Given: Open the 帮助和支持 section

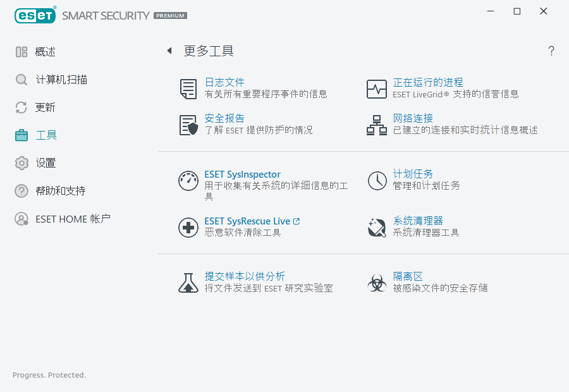Looking at the screenshot, I should pos(21,190).
